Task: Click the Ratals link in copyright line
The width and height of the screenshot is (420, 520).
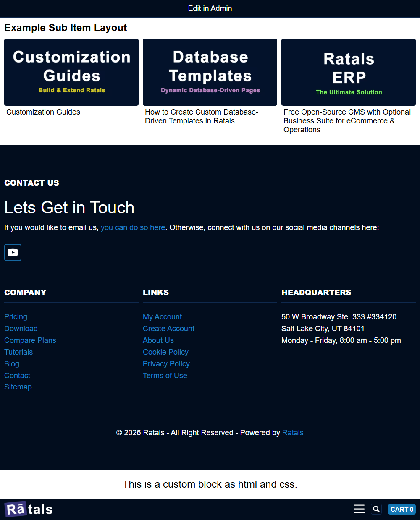Action: (x=293, y=433)
